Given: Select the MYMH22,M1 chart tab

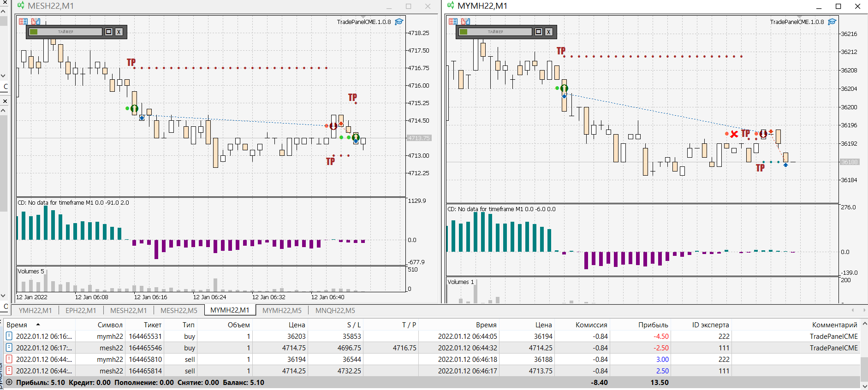Looking at the screenshot, I should tap(230, 310).
